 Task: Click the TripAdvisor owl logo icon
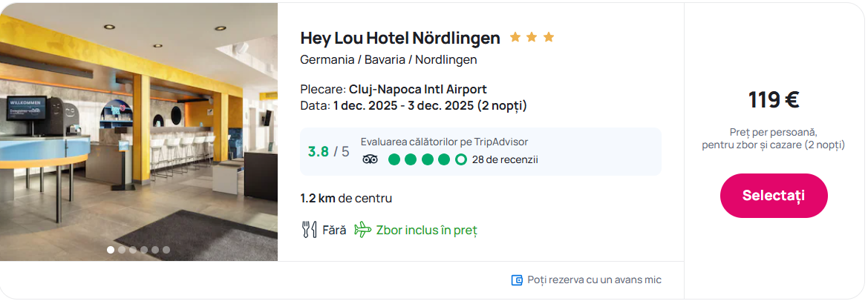click(x=371, y=159)
